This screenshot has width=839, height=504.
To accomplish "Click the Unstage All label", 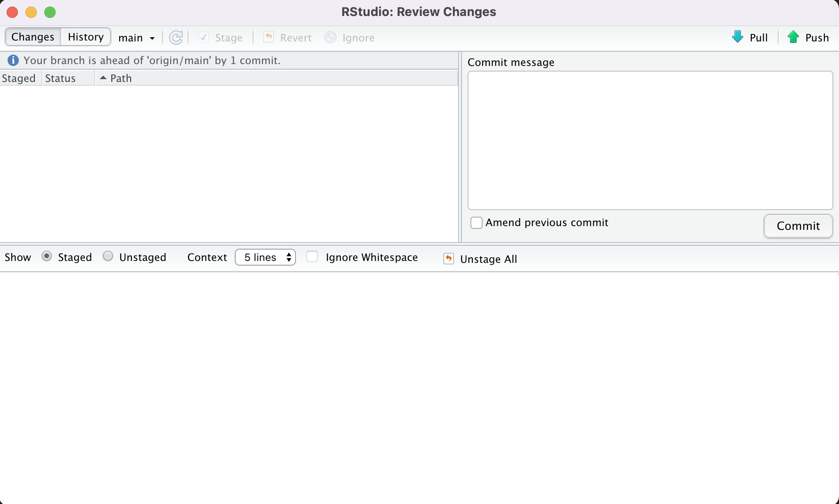I will tap(488, 259).
